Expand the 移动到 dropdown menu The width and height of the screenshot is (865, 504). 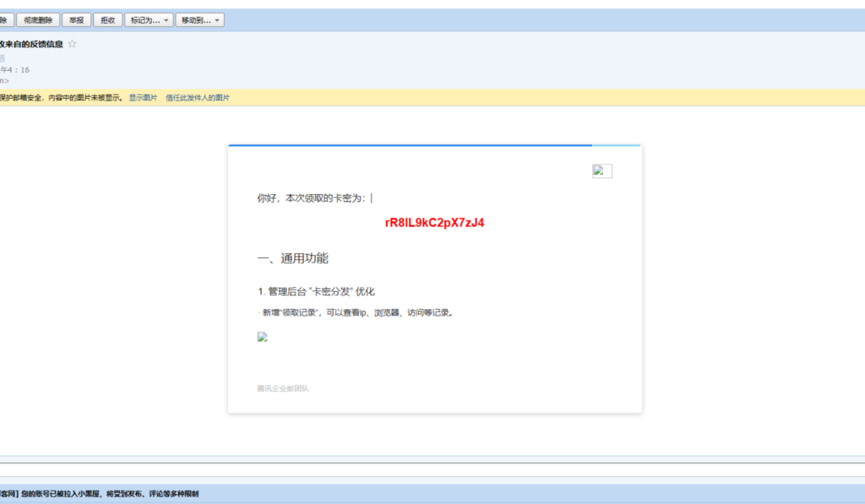[199, 20]
